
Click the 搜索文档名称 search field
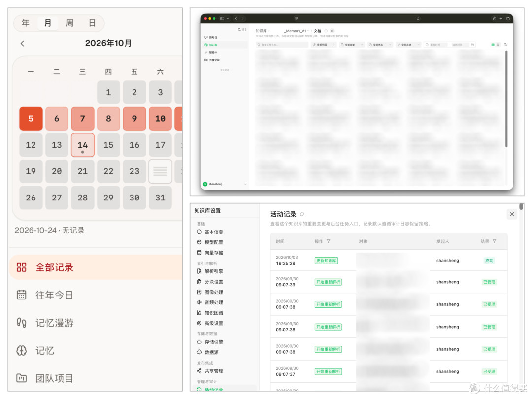282,45
